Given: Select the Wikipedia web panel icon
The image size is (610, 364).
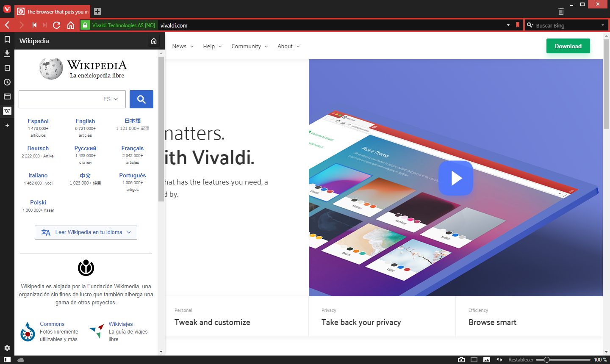Looking at the screenshot, I should point(7,111).
